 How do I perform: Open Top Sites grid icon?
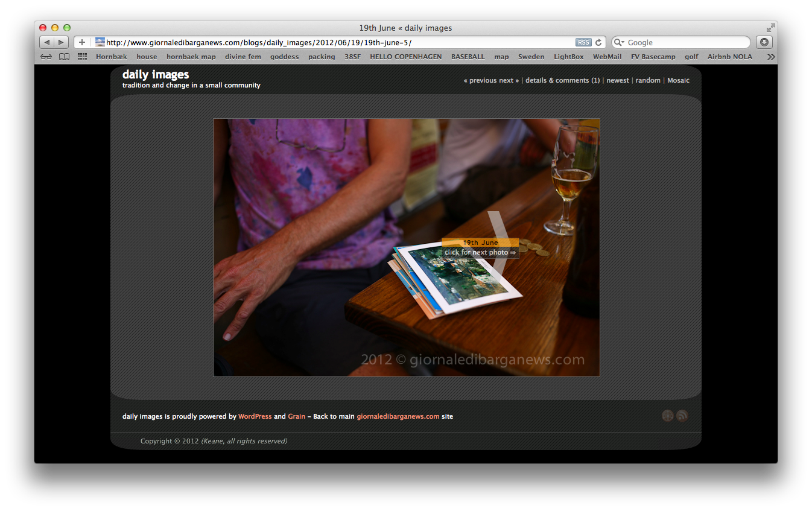[x=82, y=57]
